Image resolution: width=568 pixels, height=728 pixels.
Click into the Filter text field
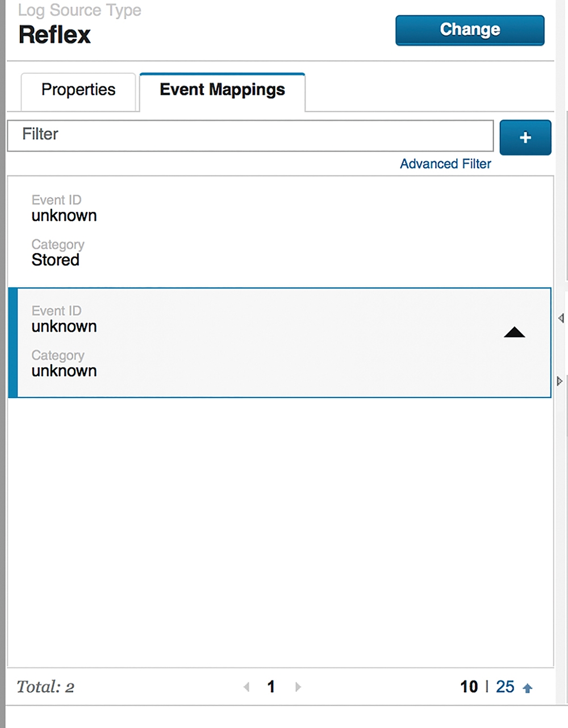click(x=250, y=136)
